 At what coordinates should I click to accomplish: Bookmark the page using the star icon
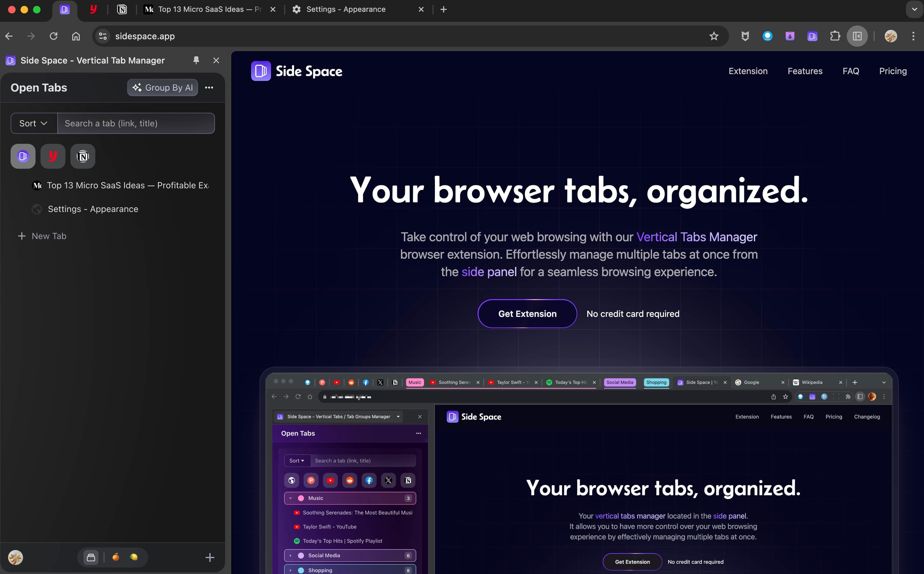click(x=713, y=36)
